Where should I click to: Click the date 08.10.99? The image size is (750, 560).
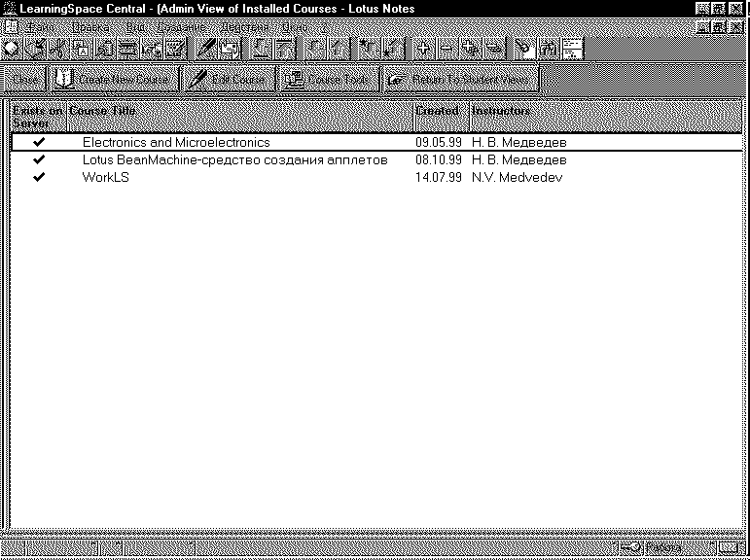click(439, 159)
